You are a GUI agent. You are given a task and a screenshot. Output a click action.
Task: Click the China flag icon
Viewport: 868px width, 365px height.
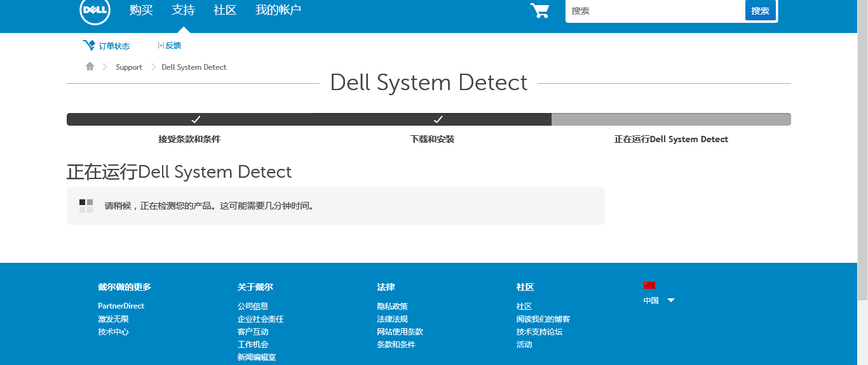click(x=649, y=285)
